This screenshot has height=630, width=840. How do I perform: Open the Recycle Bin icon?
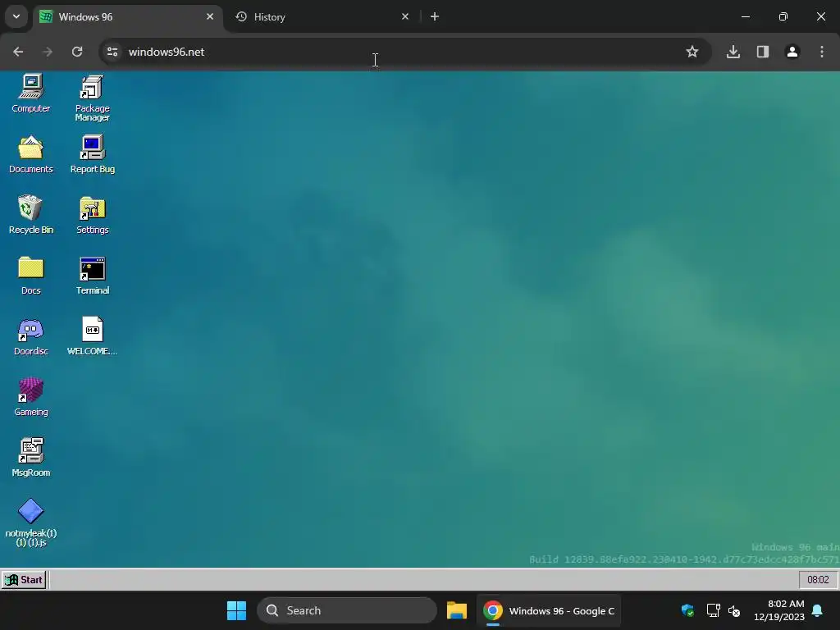(x=30, y=215)
